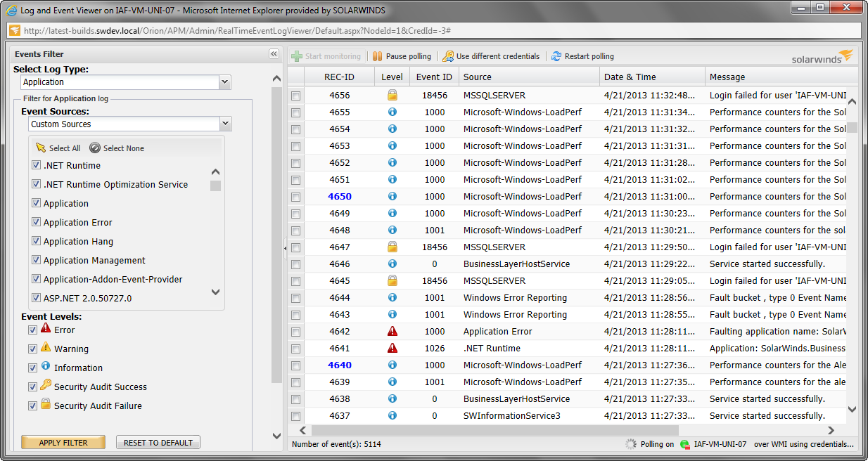Sort by Date & Time column header
The width and height of the screenshot is (868, 461).
click(x=652, y=77)
